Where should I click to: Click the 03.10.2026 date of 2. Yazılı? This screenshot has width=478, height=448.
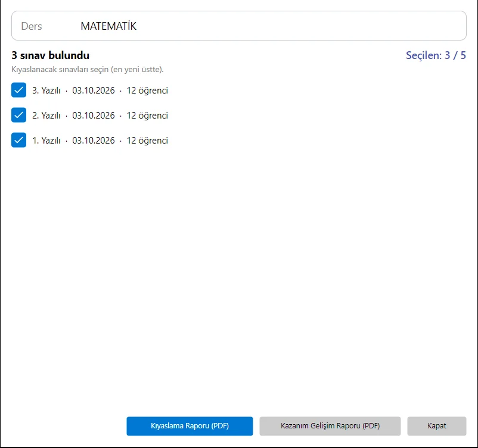94,116
